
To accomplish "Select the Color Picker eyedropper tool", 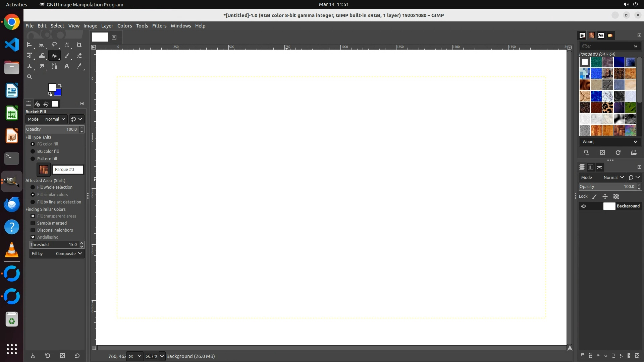I will [79, 66].
